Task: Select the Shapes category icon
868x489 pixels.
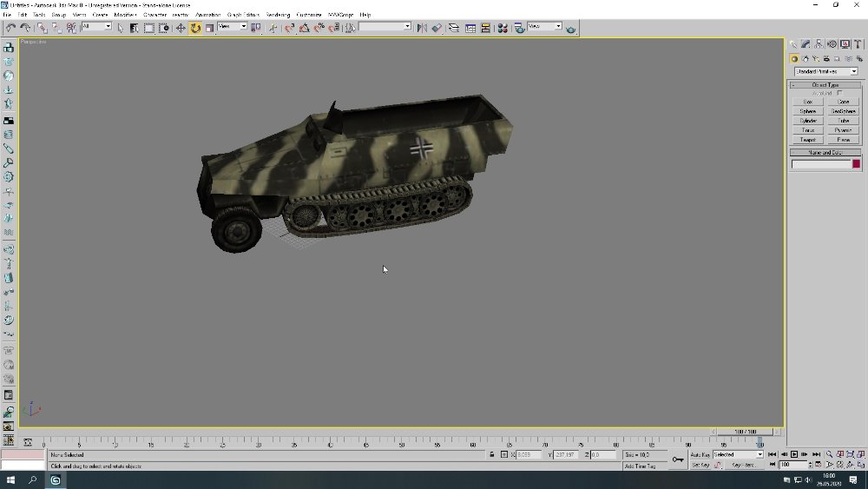Action: point(805,59)
